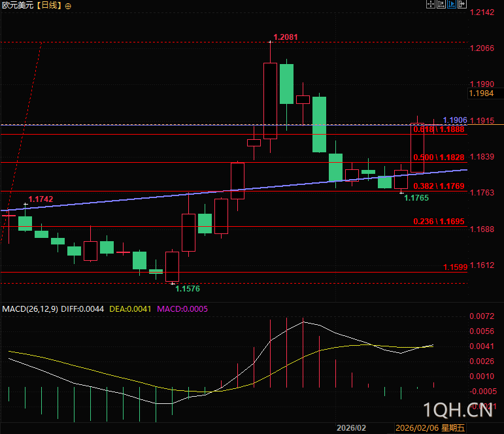Click the 1.1612 price axis value
504x434 pixels.
[482, 265]
